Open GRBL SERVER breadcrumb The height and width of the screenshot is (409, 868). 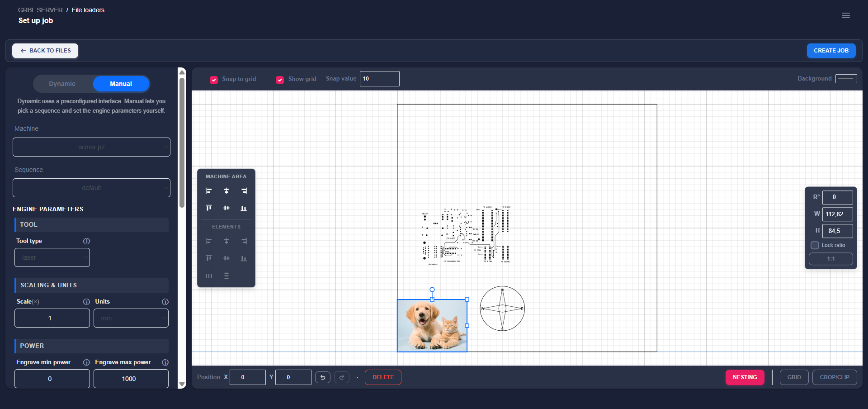(40, 10)
